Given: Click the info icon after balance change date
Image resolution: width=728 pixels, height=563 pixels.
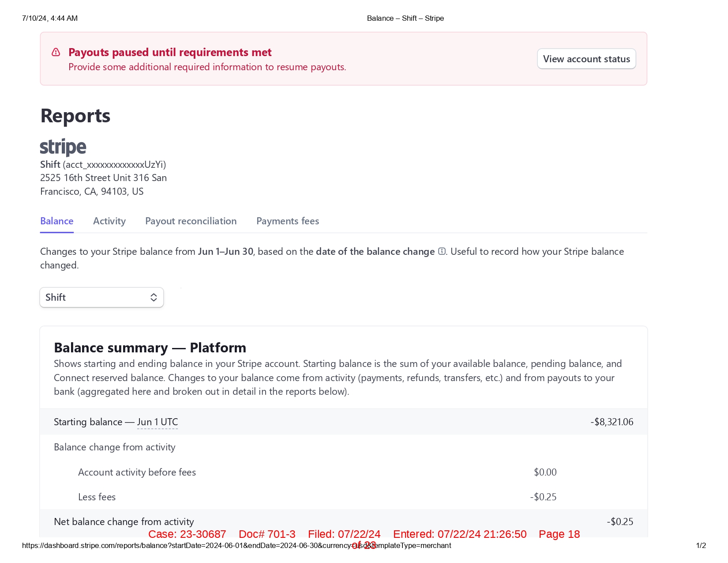Looking at the screenshot, I should coord(442,252).
